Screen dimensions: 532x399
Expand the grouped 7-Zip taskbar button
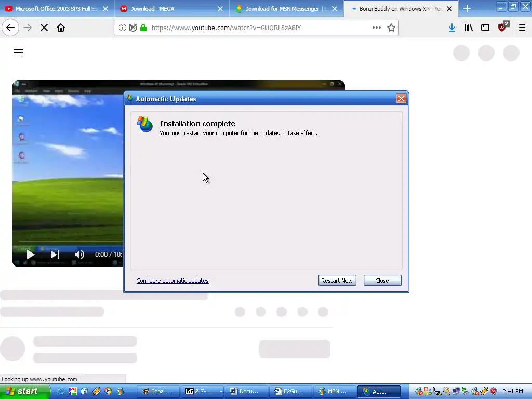click(203, 391)
